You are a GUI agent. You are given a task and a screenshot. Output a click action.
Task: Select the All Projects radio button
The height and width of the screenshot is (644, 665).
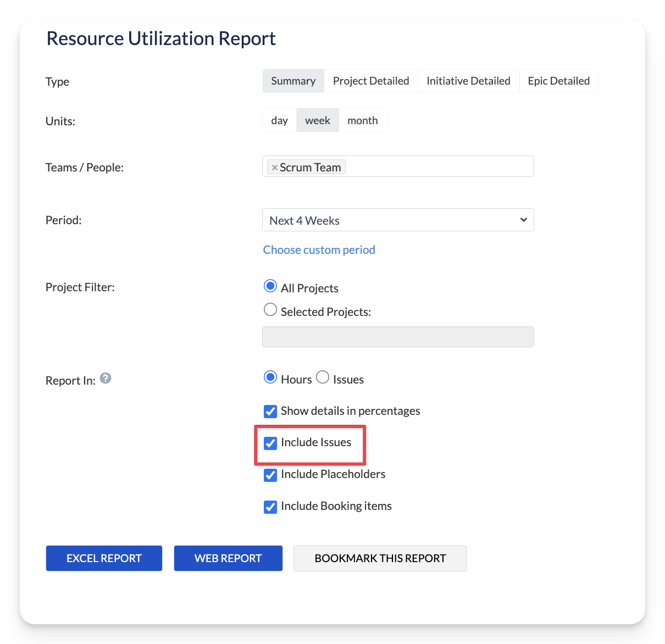click(270, 286)
